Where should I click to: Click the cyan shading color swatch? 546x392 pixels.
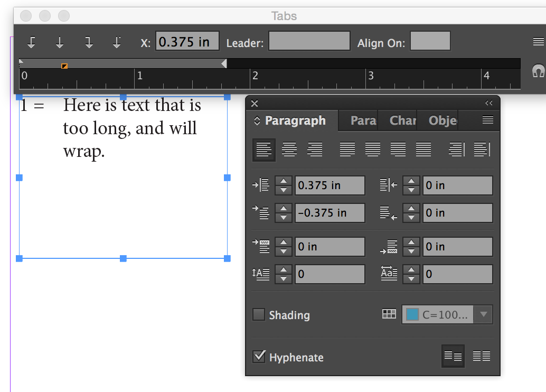click(x=413, y=315)
